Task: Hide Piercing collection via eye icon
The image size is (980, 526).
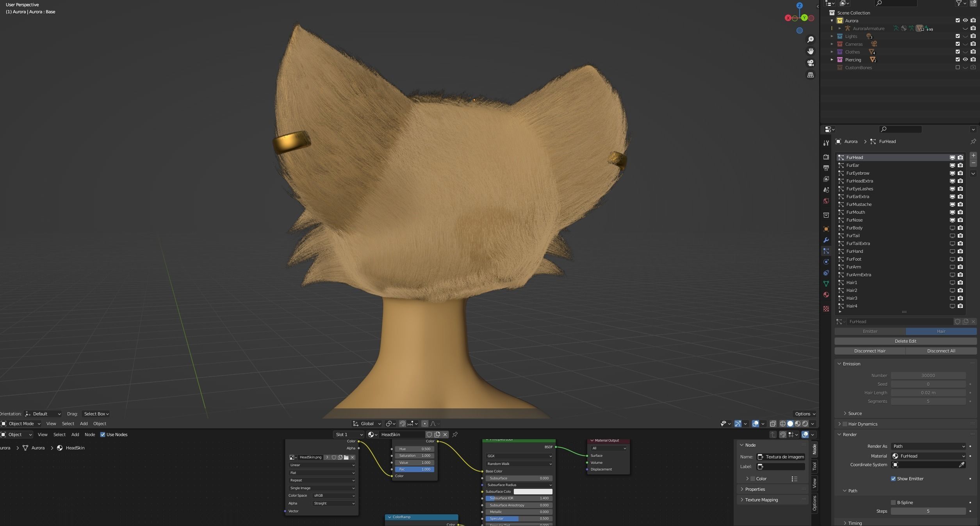Action: click(965, 59)
